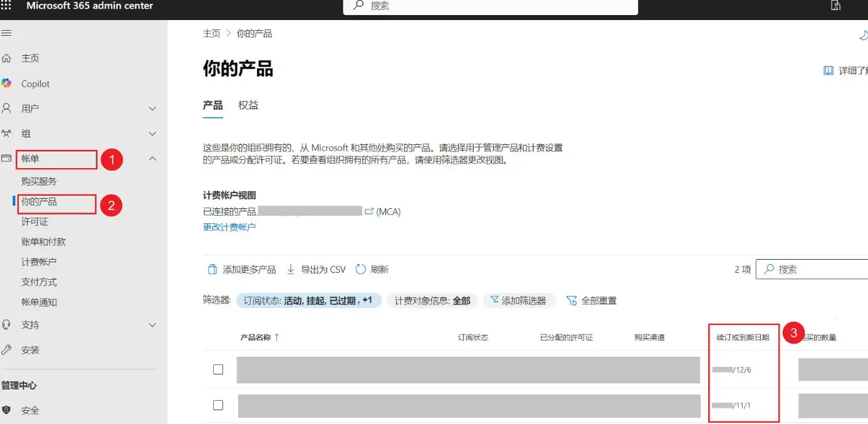Click the wrench icon beside 安装
Viewport: 868px width, 424px height.
tap(7, 350)
